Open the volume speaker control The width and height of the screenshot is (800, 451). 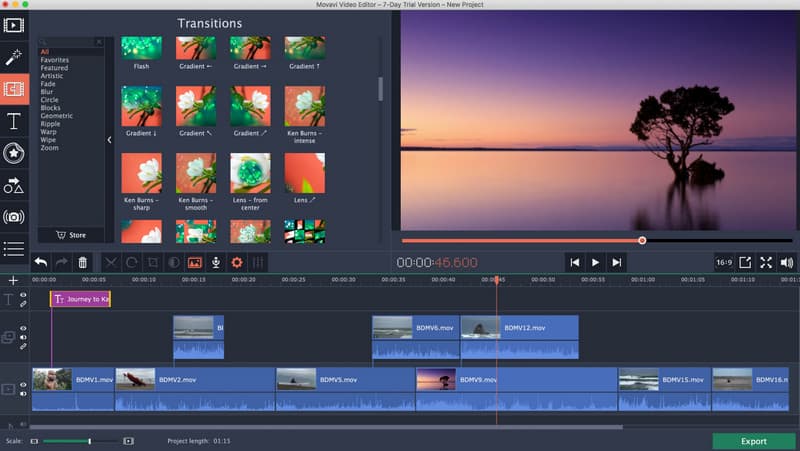click(x=787, y=262)
